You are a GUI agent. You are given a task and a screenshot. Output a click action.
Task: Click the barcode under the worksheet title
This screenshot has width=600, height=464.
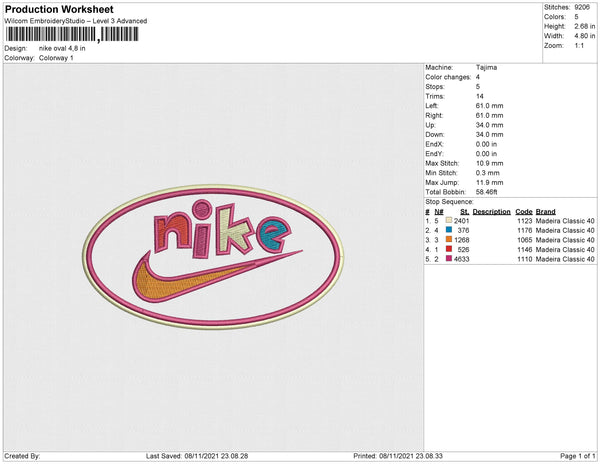coord(72,34)
